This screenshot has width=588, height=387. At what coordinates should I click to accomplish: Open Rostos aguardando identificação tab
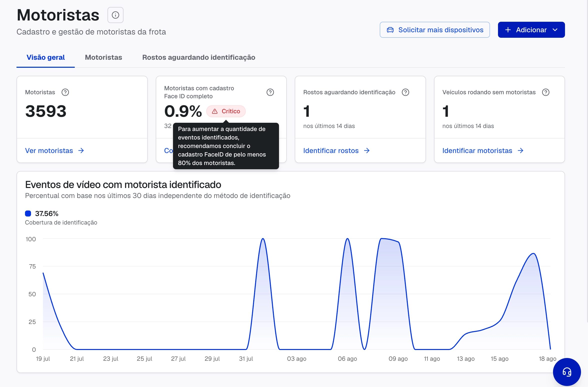coord(199,57)
